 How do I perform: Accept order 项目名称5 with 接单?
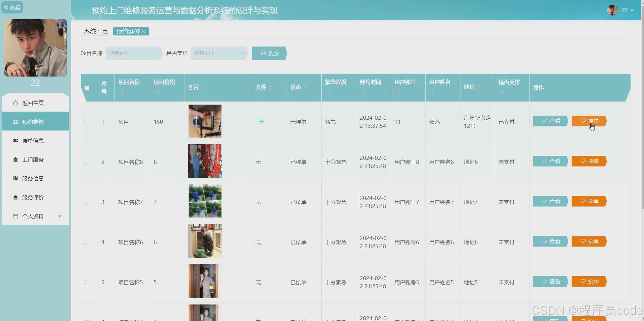point(589,282)
